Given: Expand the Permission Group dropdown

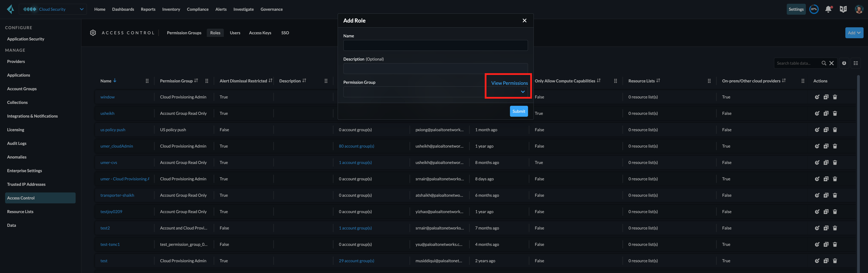Looking at the screenshot, I should point(523,92).
